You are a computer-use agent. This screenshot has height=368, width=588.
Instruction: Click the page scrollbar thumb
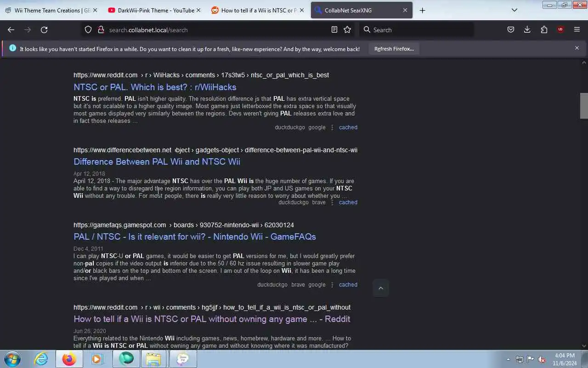(x=584, y=105)
